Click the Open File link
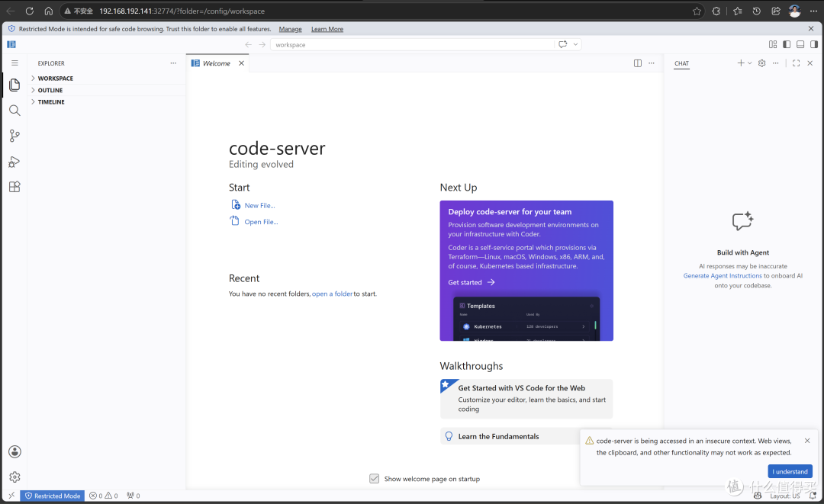The height and width of the screenshot is (504, 824). coord(261,222)
